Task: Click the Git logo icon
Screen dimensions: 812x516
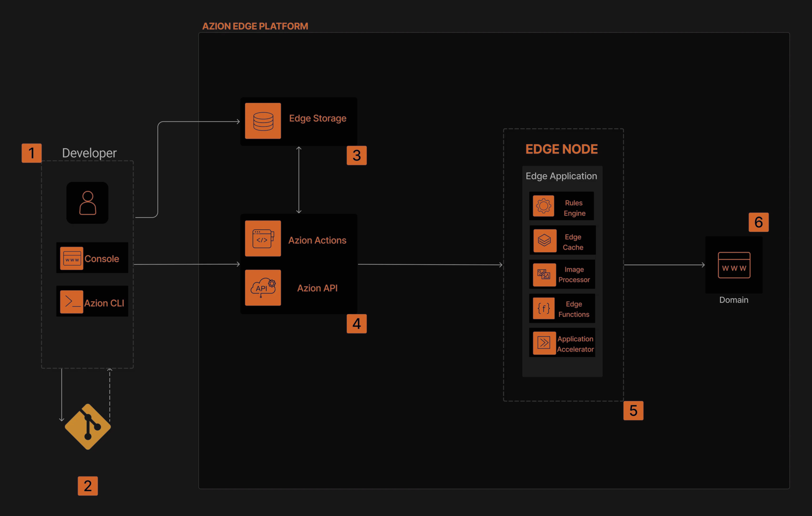Action: 88,427
